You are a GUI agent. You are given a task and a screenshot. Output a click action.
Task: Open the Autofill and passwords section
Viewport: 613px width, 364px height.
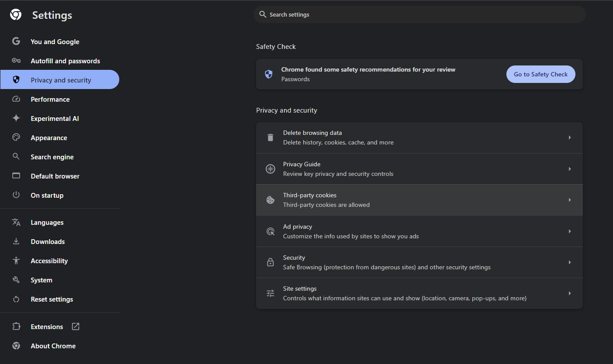pos(65,61)
